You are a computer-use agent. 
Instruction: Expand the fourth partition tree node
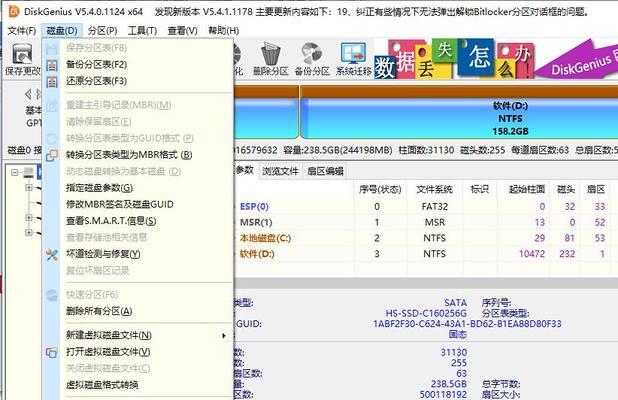tap(29, 233)
